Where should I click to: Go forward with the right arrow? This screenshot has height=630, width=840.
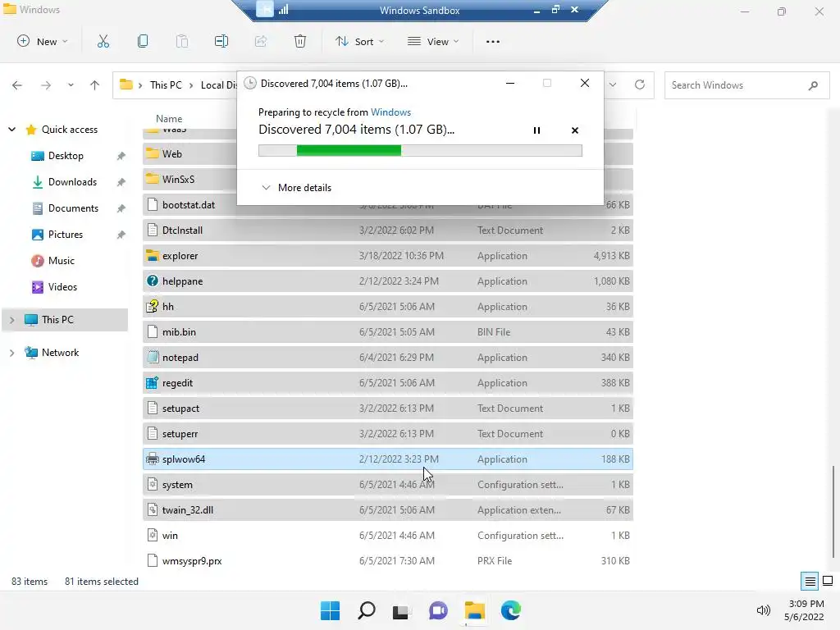[46, 84]
